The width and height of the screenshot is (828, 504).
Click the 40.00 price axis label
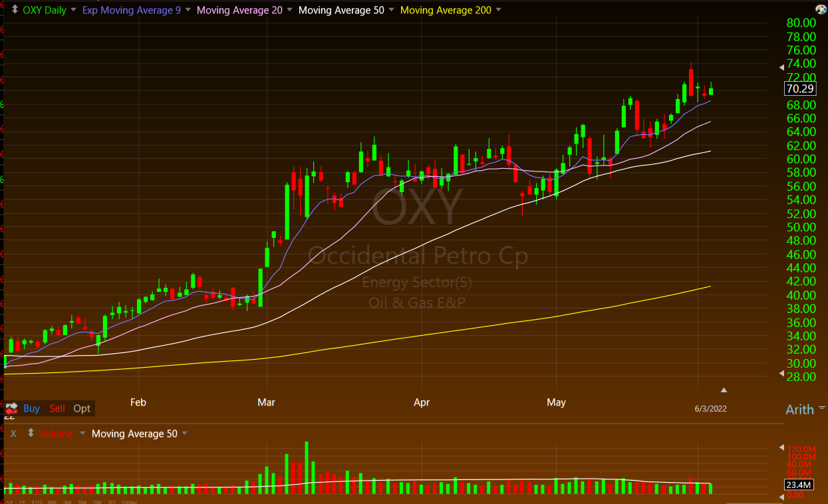801,295
